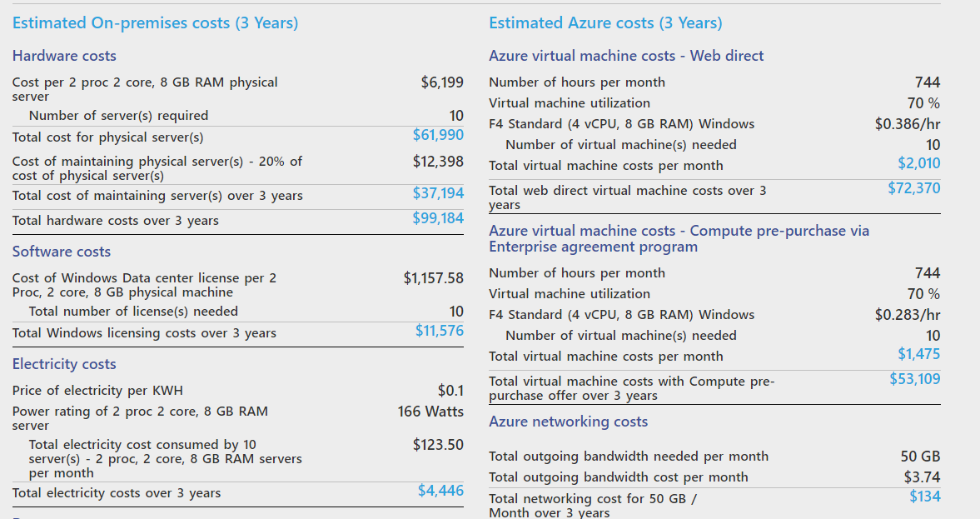Select the $53,109 Compute pre-purchase total
The image size is (980, 519).
[914, 379]
